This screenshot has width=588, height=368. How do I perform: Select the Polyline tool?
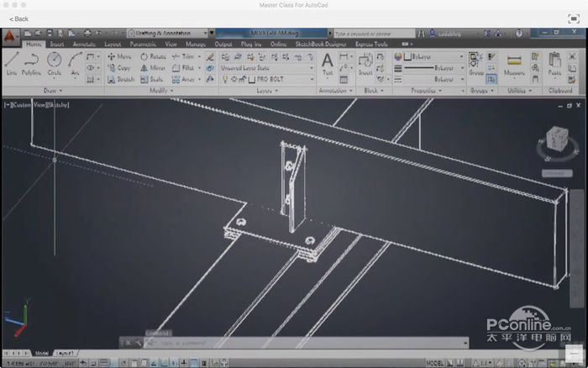[x=31, y=64]
